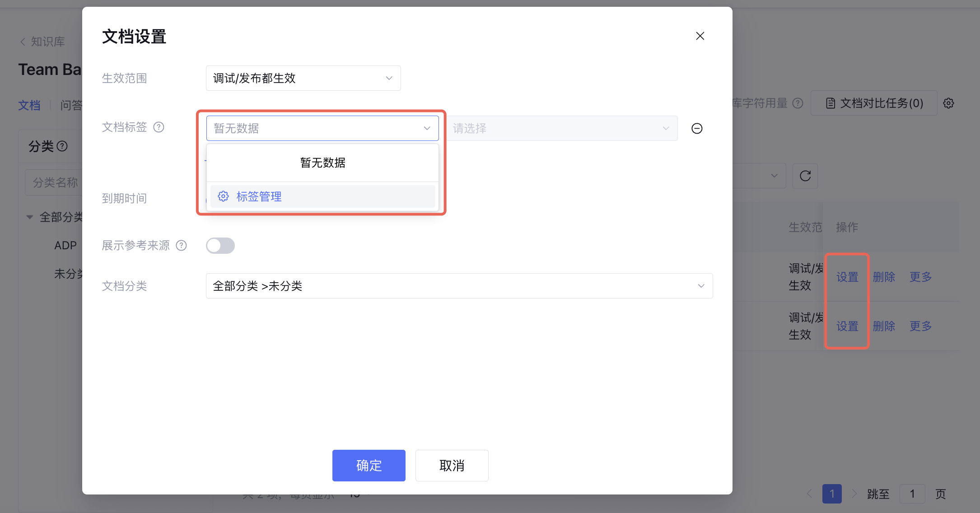Switch to the 文档 tab
This screenshot has width=980, height=513.
pos(29,105)
